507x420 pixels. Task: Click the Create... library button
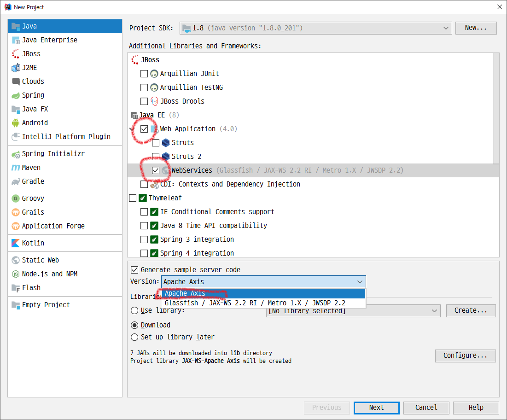[x=471, y=310]
